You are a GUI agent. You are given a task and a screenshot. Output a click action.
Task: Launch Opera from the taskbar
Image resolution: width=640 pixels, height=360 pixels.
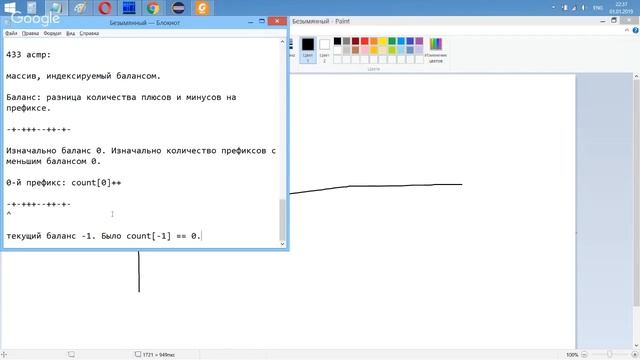point(105,8)
